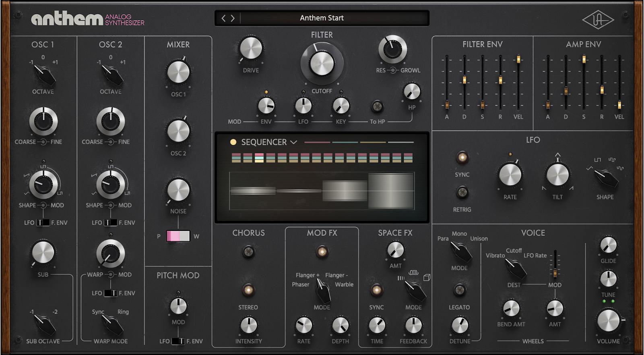Screen dimensions: 644x355
Task: Click the Space FX FEEDBACK knob
Action: [413, 326]
